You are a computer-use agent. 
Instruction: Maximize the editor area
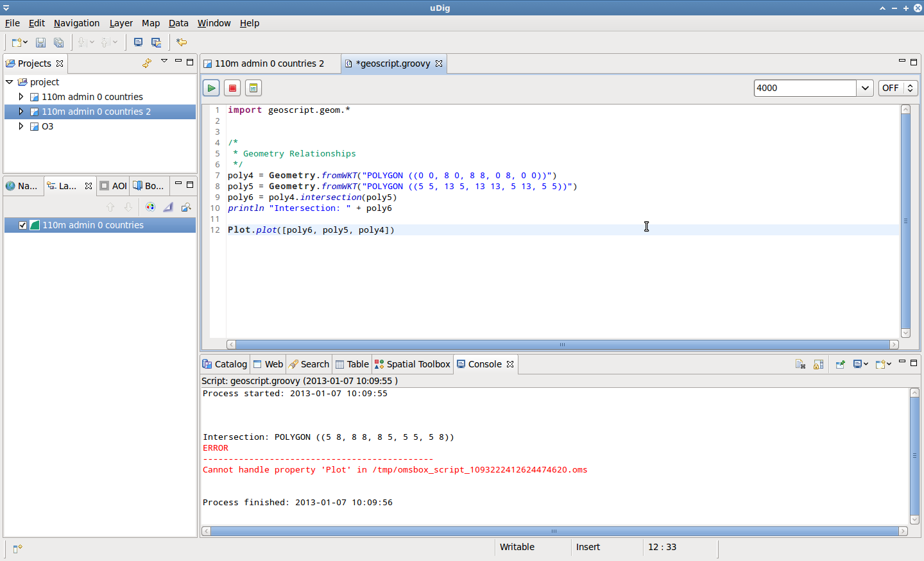tap(914, 62)
